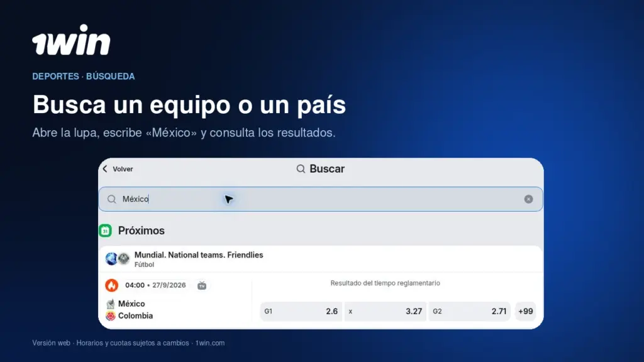Click the orange flame hot-match icon
The height and width of the screenshot is (362, 644).
[112, 285]
